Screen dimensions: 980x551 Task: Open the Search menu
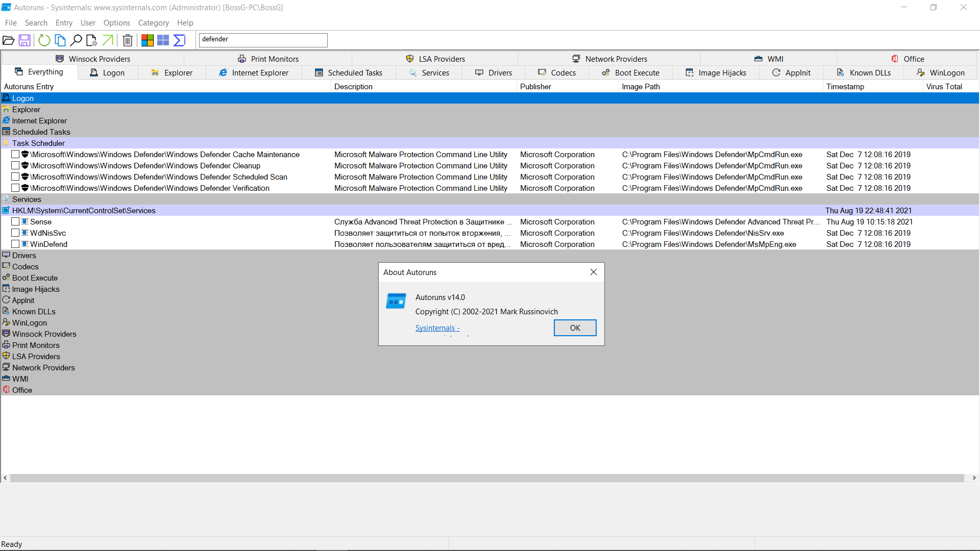(36, 23)
